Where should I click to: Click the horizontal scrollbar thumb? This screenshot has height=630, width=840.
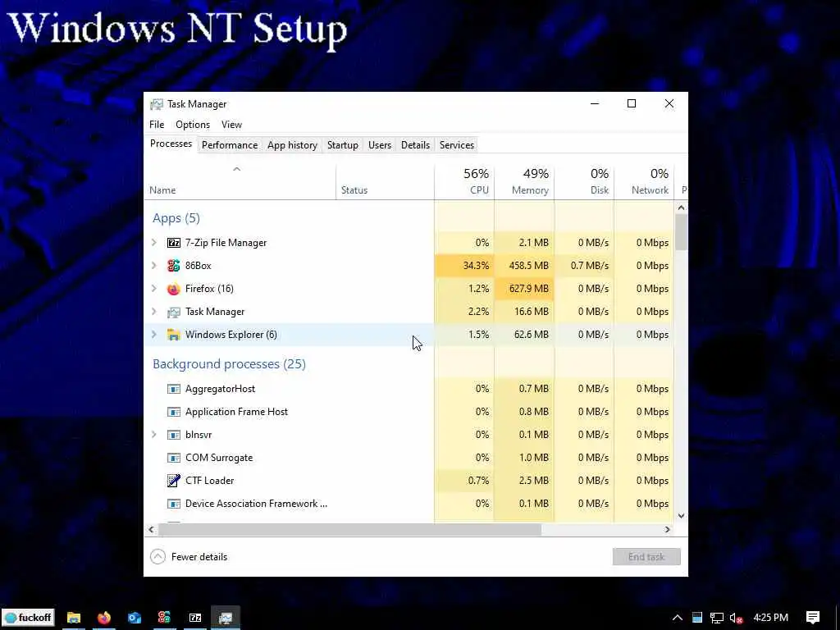point(349,530)
